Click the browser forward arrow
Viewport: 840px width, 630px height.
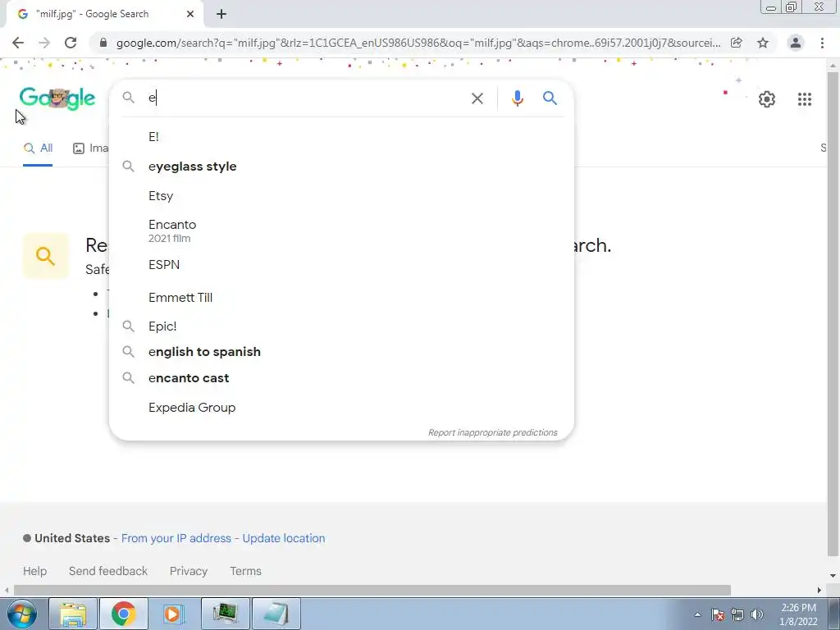(x=44, y=43)
